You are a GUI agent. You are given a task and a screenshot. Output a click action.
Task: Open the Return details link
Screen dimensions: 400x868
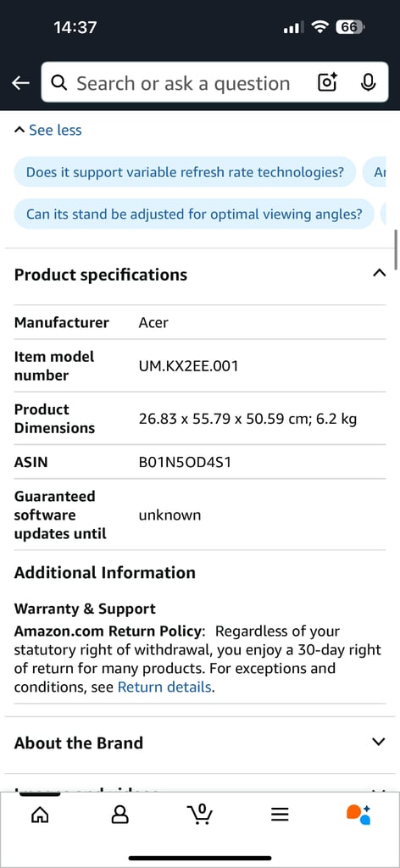164,687
